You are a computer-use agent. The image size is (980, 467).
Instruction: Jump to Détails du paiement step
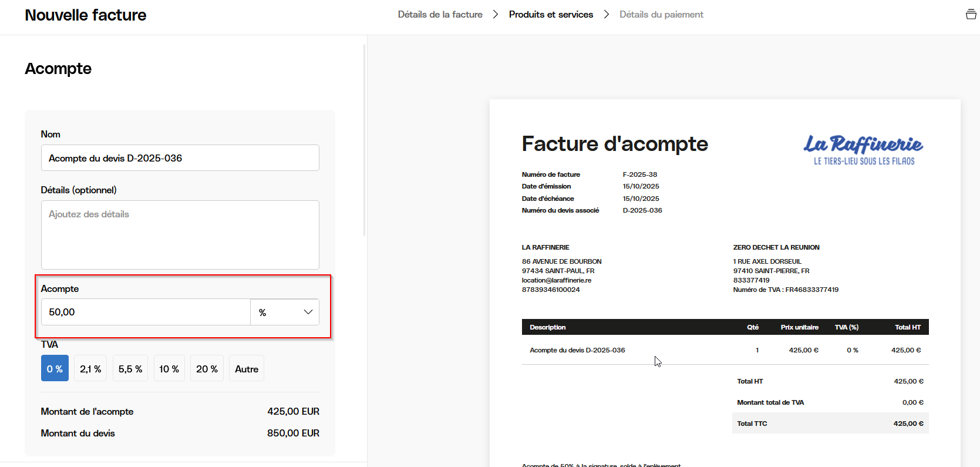(661, 14)
